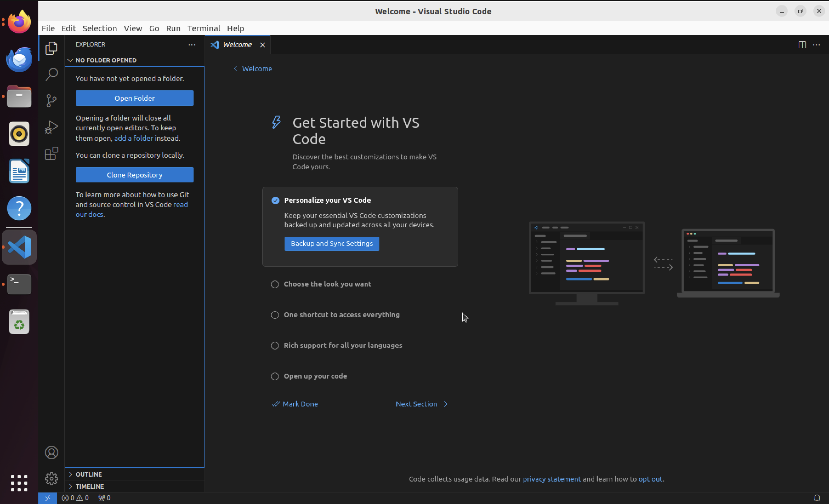Image resolution: width=829 pixels, height=504 pixels.
Task: Open editor More Actions ellipsis
Action: 817,45
